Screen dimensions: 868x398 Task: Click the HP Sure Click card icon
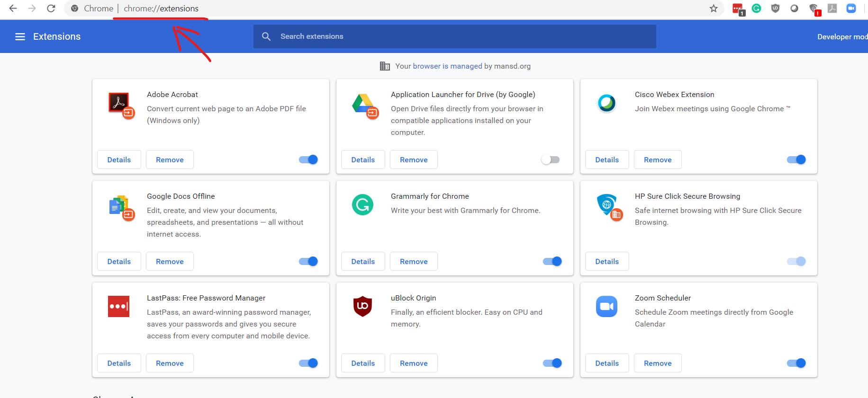tap(609, 207)
